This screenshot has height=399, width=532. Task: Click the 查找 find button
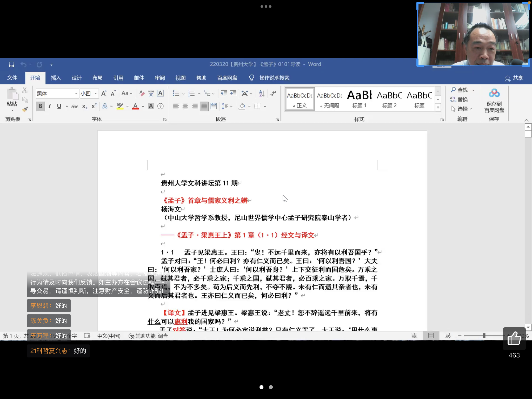460,90
